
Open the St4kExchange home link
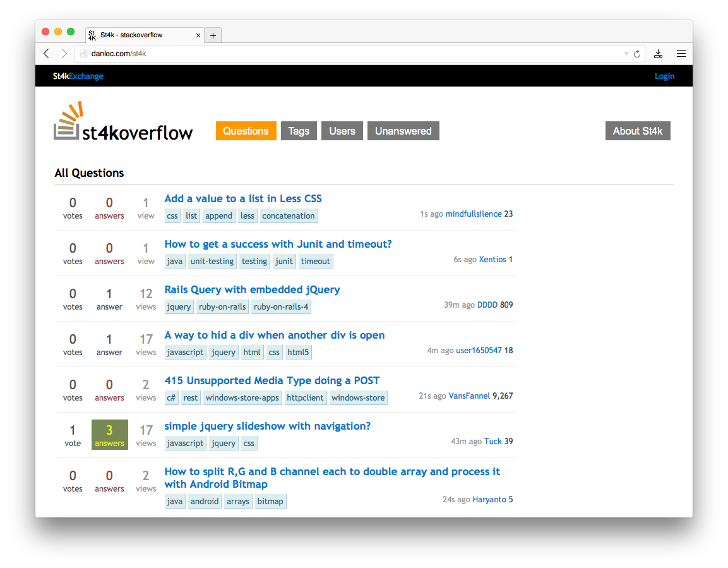(78, 76)
